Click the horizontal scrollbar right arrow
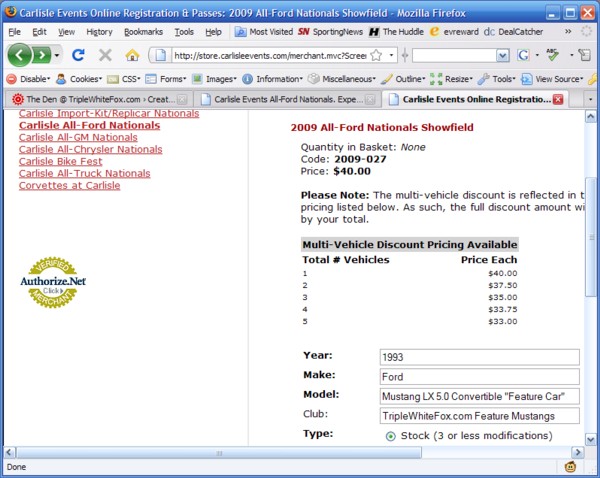Screen dimensions: 600x478 (x=577, y=452)
